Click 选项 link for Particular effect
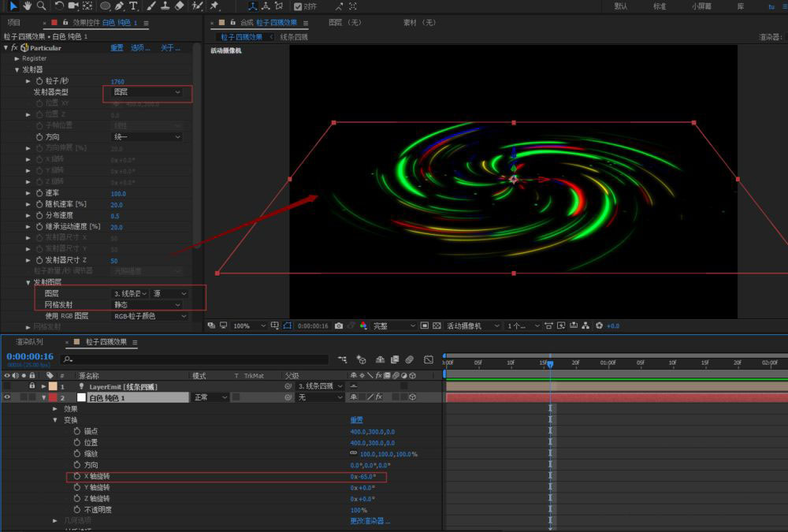 click(140, 48)
